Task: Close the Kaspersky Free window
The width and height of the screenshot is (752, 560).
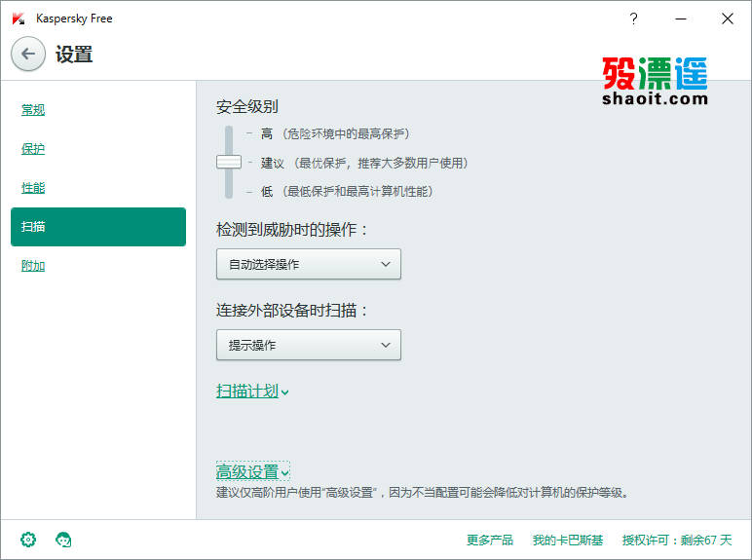Action: [727, 19]
